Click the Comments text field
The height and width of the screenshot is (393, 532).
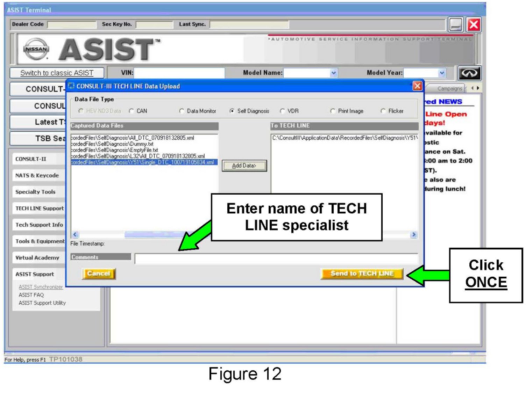tap(276, 259)
